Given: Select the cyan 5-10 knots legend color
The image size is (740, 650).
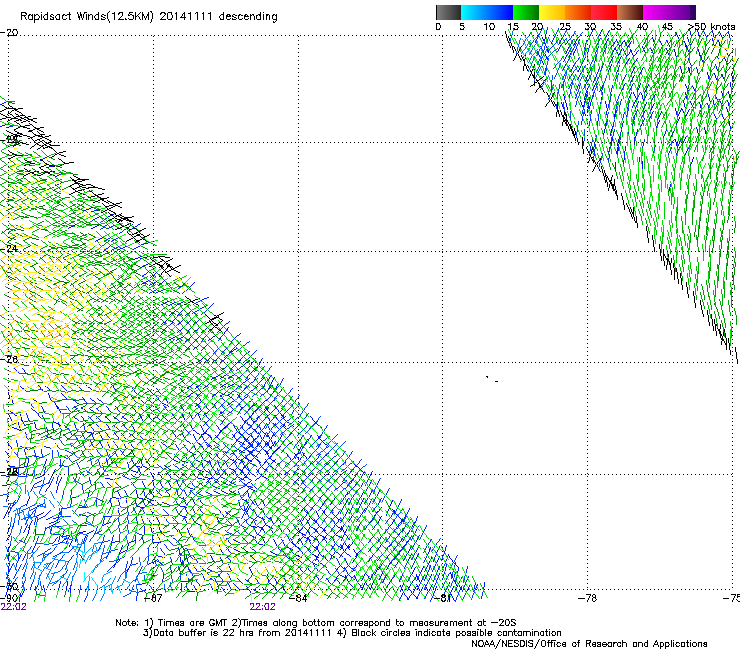Looking at the screenshot, I should 474,12.
